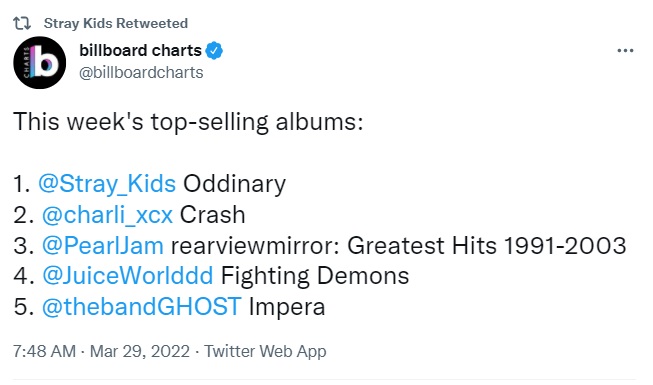Click the Mar 29, 2022 date
Viewport: 653px width, 385px height.
140,351
